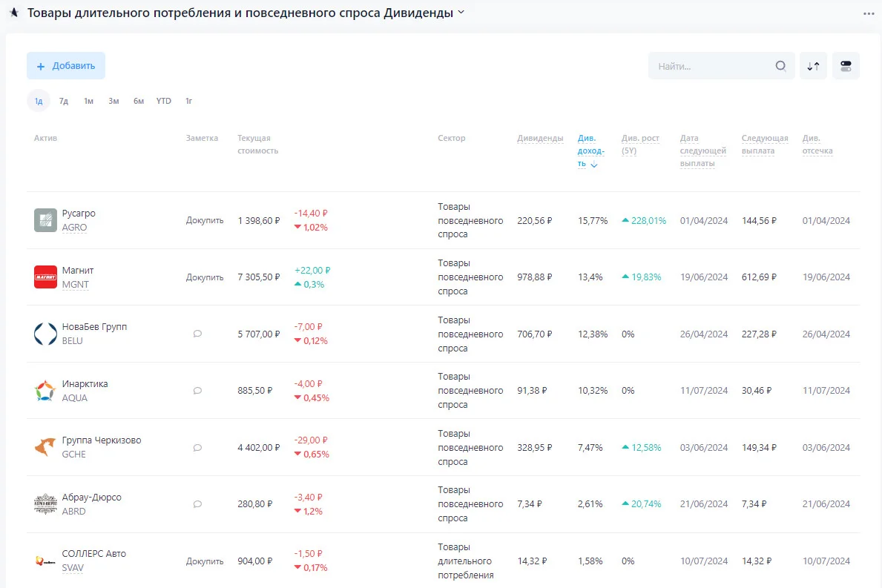The height and width of the screenshot is (588, 882).
Task: Select the 1д period tab
Action: pyautogui.click(x=39, y=101)
